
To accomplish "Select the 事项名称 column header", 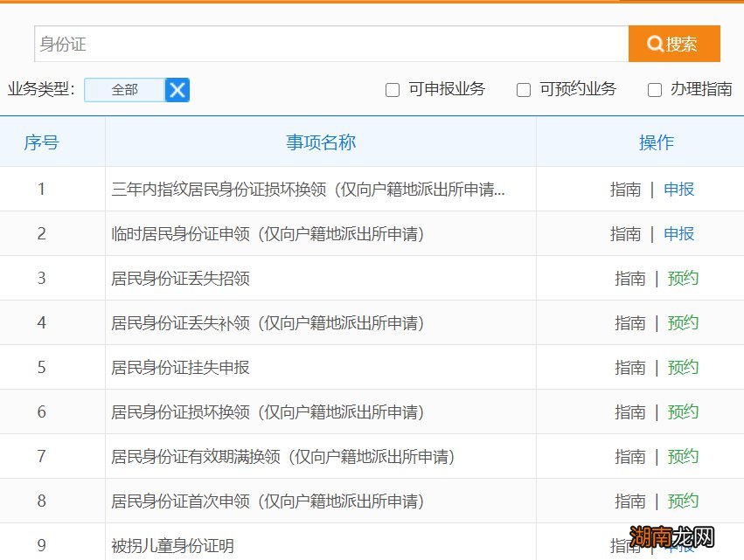I will [x=320, y=145].
